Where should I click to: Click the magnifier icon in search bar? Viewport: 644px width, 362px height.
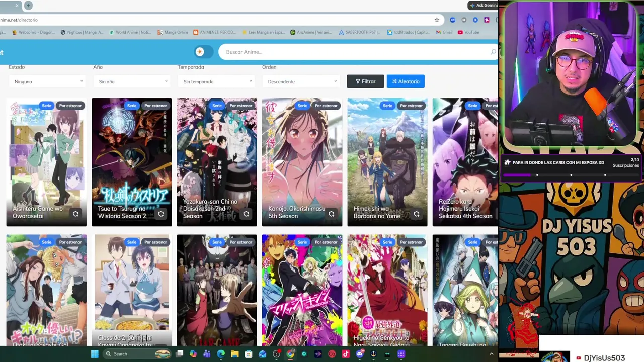pos(493,52)
